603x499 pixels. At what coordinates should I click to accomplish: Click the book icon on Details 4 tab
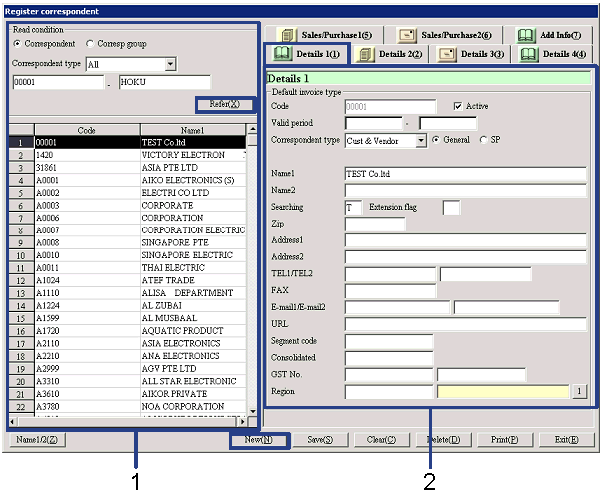pos(529,54)
